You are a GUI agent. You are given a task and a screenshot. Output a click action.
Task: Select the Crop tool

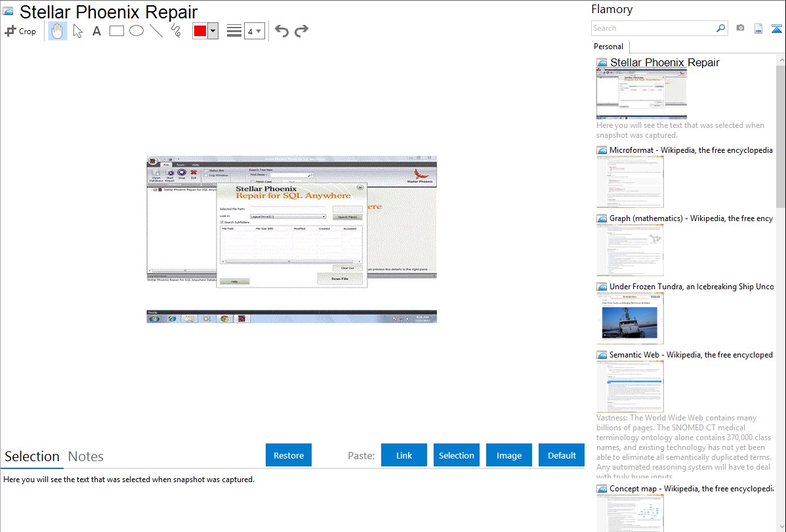20,31
